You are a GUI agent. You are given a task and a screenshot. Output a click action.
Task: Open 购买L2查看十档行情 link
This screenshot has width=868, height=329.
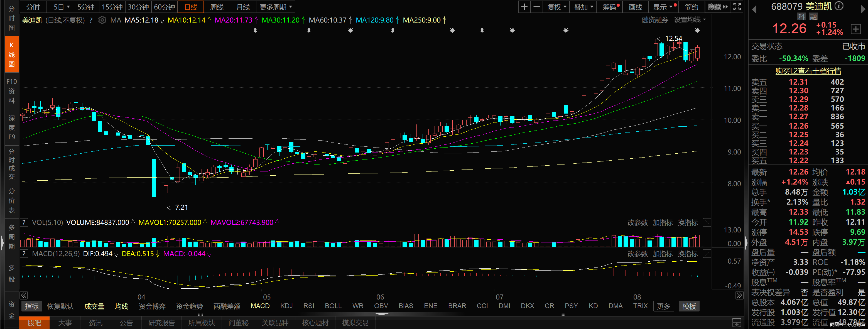click(808, 71)
